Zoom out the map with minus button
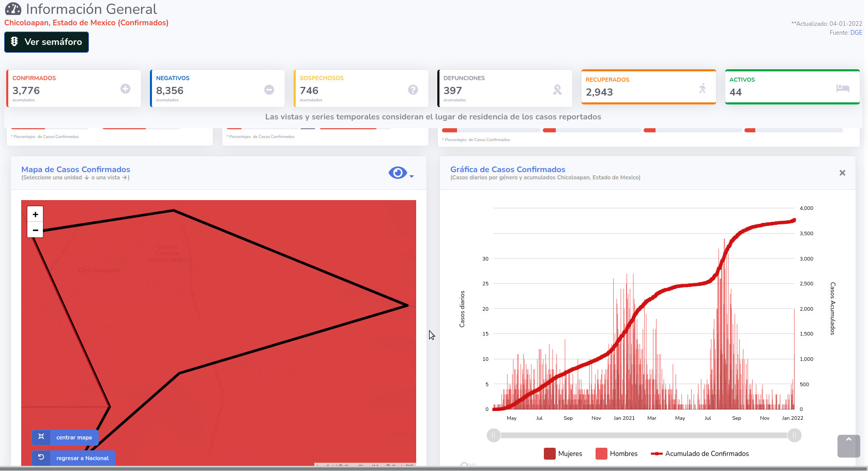The image size is (868, 471). [35, 230]
